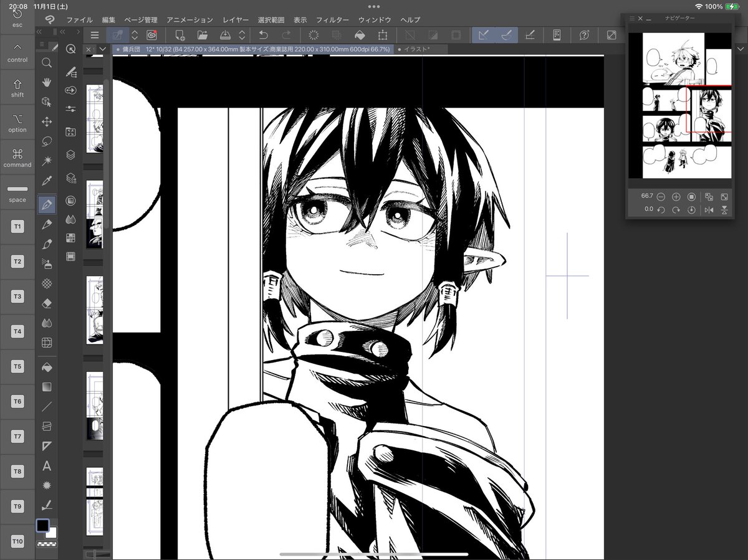
Task: Open the アニメーション menu
Action: [x=190, y=20]
